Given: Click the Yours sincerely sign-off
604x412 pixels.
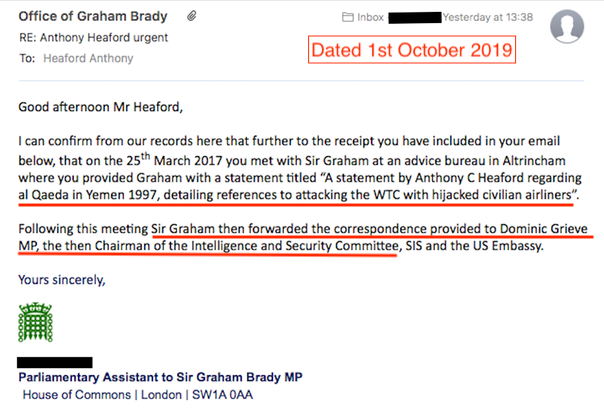Looking at the screenshot, I should (62, 280).
